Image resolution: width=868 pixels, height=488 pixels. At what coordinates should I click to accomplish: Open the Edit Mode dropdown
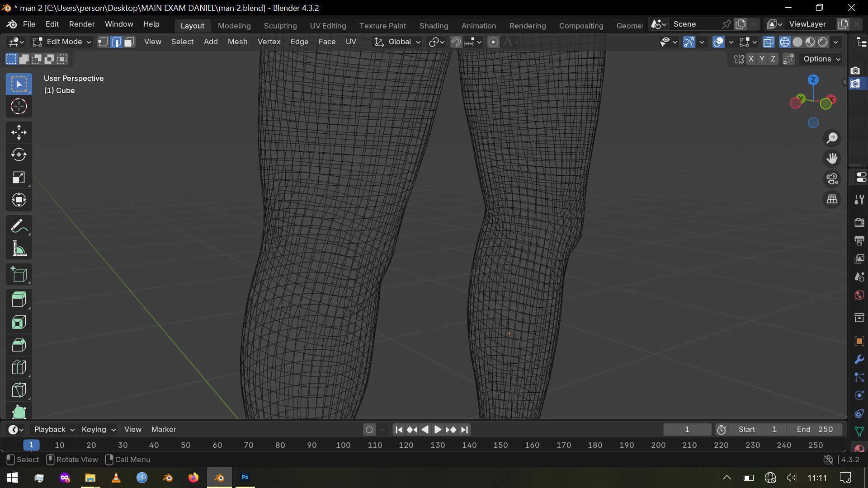click(62, 42)
